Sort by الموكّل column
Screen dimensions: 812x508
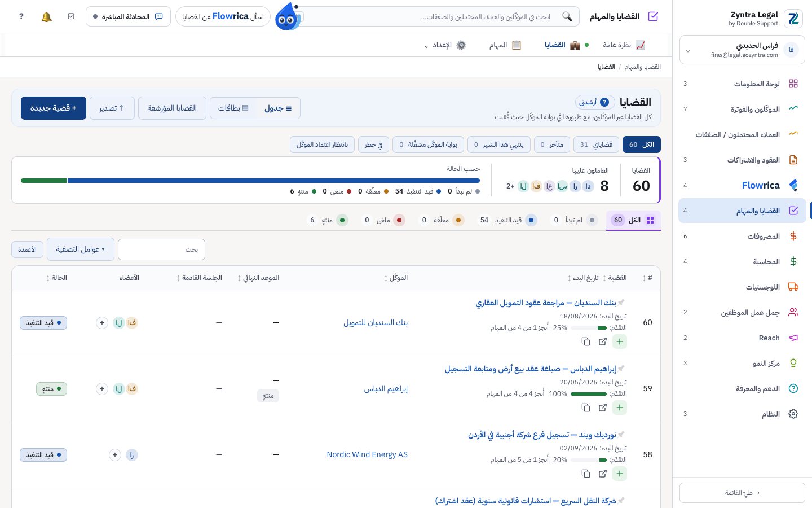(396, 278)
